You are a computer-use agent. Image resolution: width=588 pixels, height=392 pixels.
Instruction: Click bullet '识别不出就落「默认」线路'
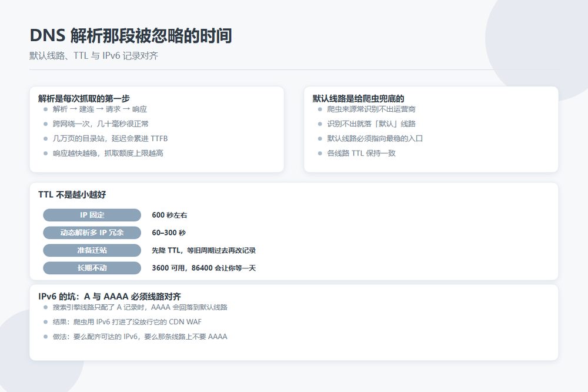[x=371, y=124]
